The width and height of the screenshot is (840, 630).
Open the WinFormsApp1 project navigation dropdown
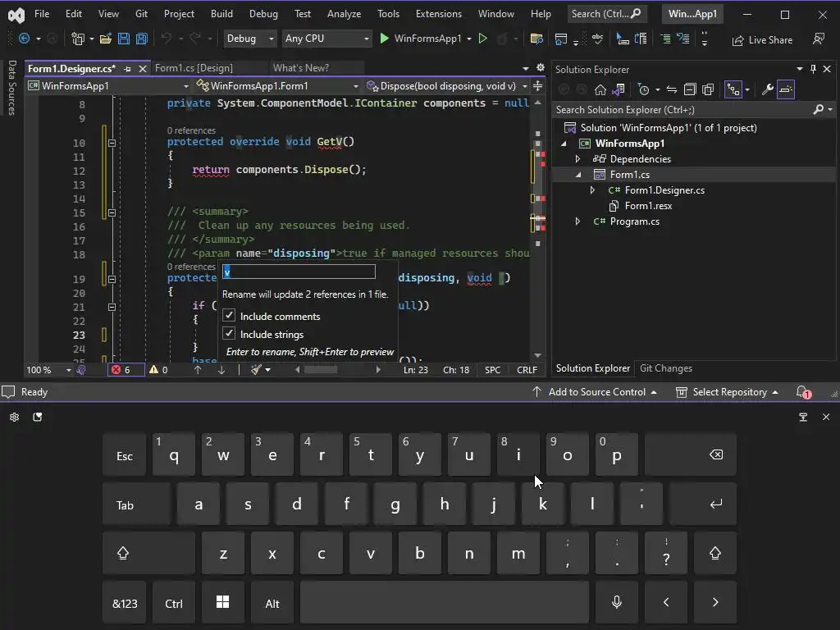109,85
